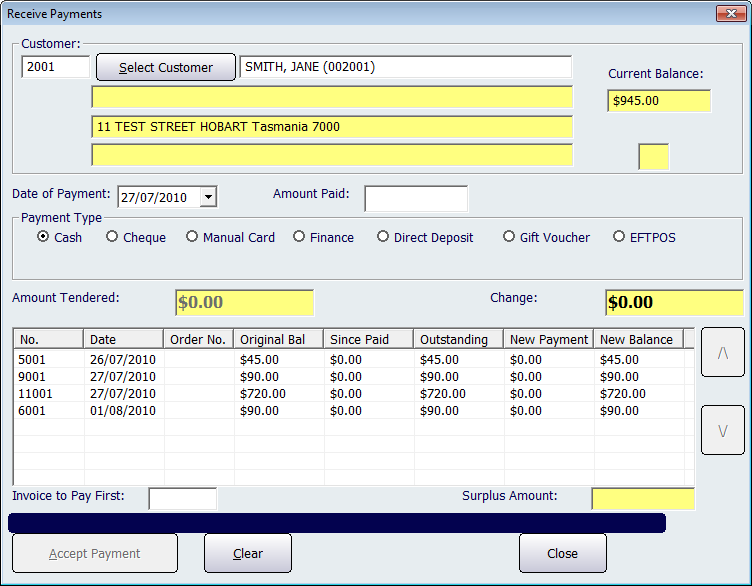Sort by the No. column header
The image size is (752, 586).
(48, 339)
